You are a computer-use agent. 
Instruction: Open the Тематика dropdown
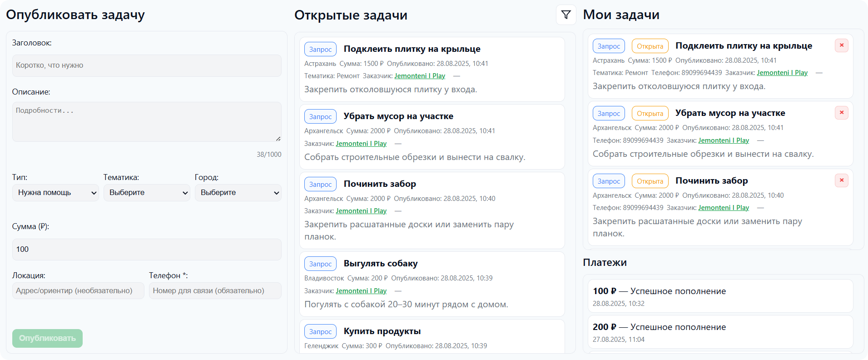[x=146, y=193]
